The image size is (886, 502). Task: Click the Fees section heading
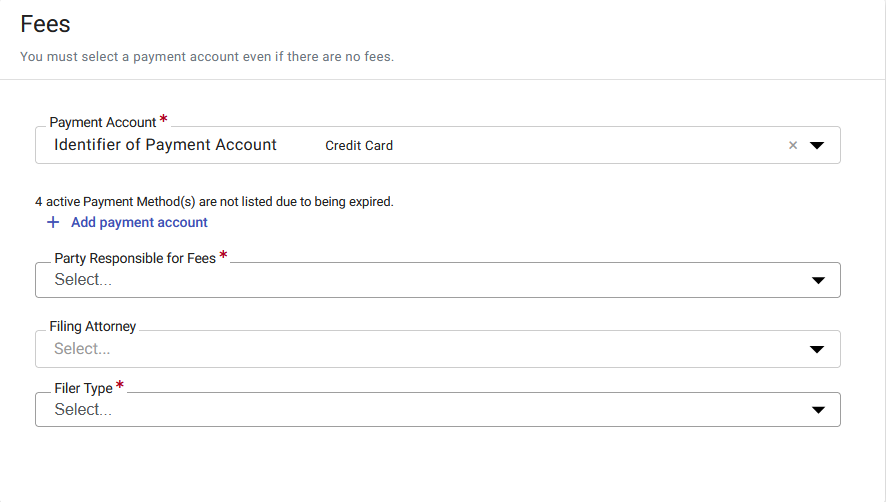coord(45,24)
